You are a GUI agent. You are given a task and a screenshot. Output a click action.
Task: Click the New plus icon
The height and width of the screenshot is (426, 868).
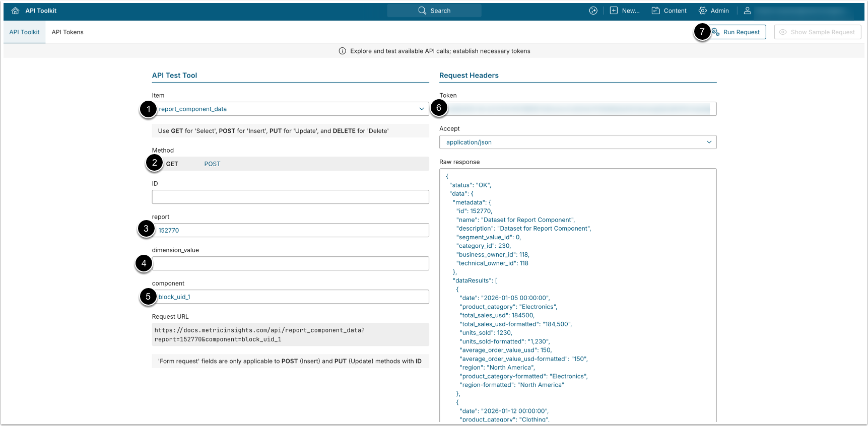point(614,11)
